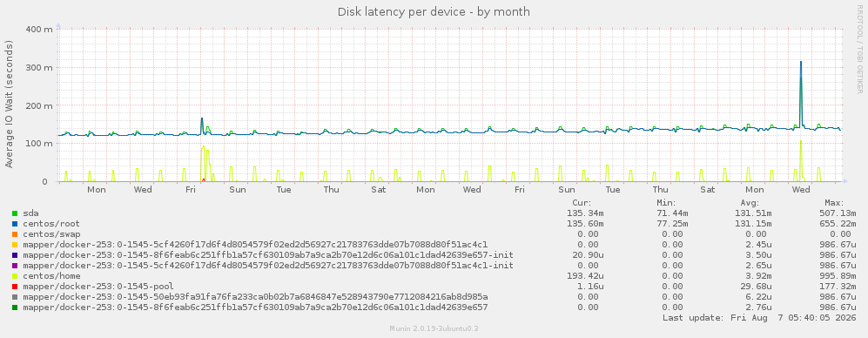
Task: Click the '6.22u' average value
Action: click(x=758, y=297)
